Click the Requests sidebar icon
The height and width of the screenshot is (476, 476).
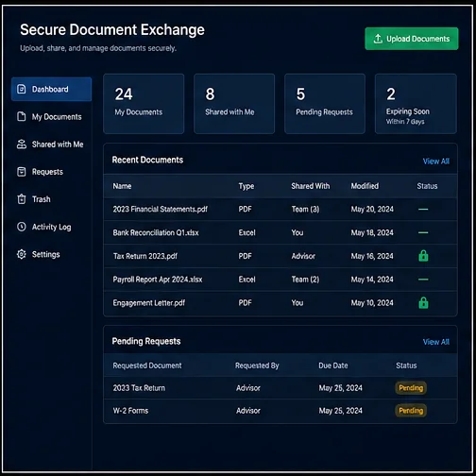(x=22, y=172)
